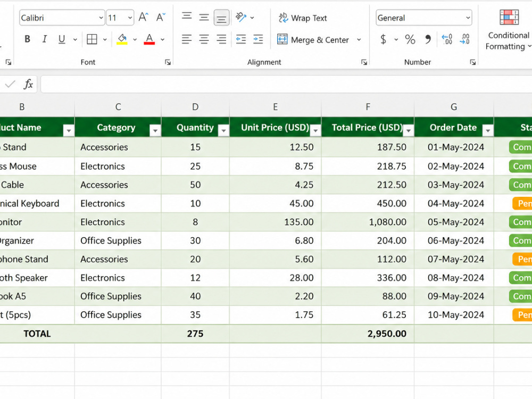Viewport: 532px width, 399px height.
Task: Apply yellow fill color bucket
Action: pyautogui.click(x=122, y=39)
